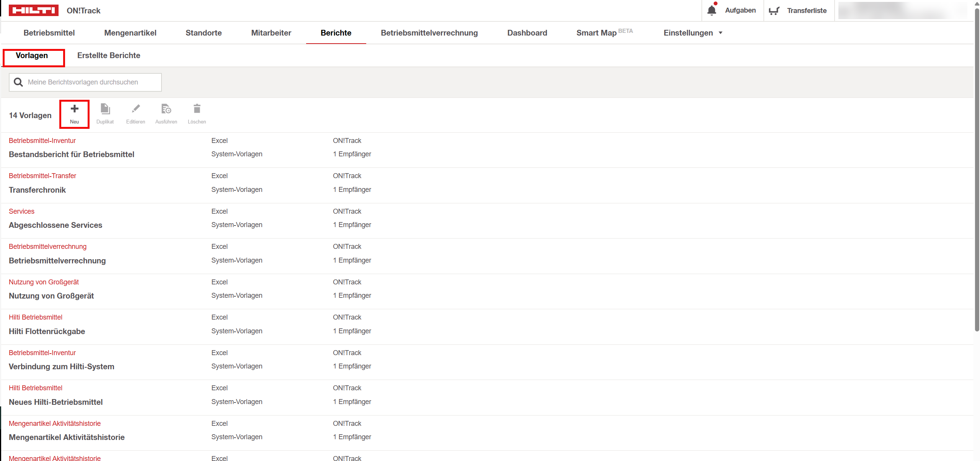Open the Betriebsmittel tab
Viewport: 980px width, 461px height.
(x=49, y=33)
